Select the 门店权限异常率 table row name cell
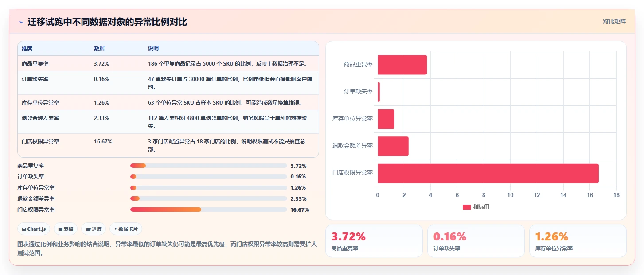This screenshot has height=275, width=644. (53, 145)
